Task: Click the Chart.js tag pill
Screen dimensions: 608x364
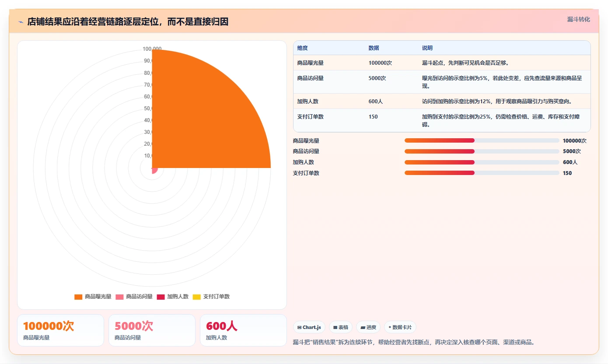Action: point(309,327)
